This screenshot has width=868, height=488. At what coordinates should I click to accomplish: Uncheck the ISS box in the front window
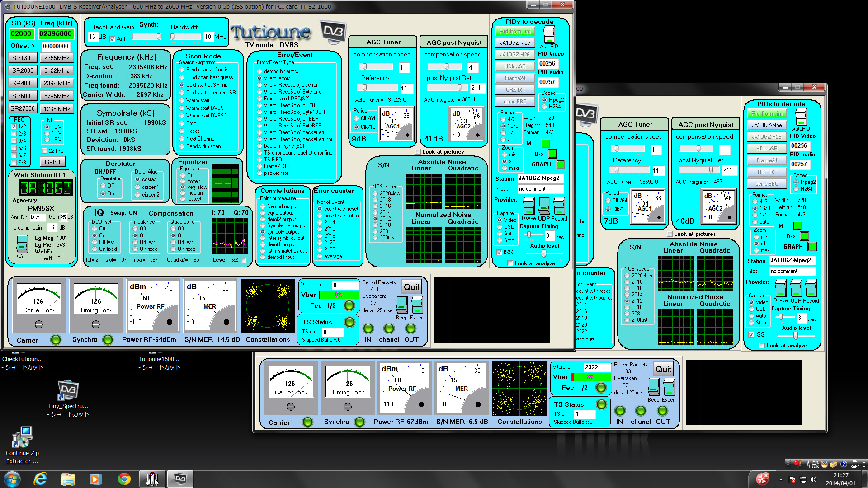click(x=500, y=253)
